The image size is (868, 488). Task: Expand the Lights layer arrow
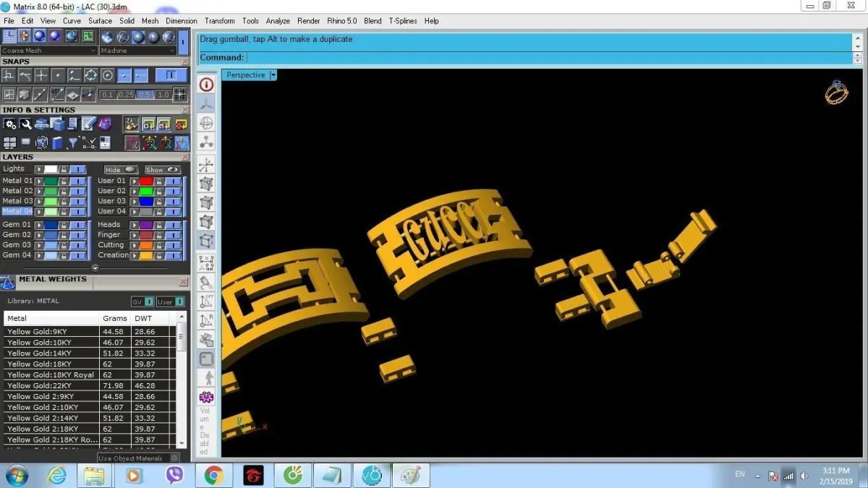(39, 169)
